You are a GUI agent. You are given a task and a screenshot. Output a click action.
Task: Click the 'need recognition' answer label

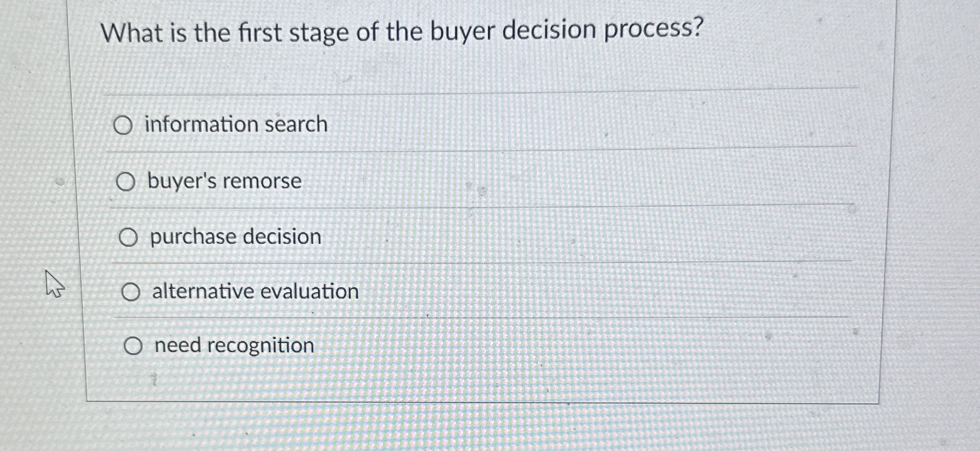[x=235, y=345]
